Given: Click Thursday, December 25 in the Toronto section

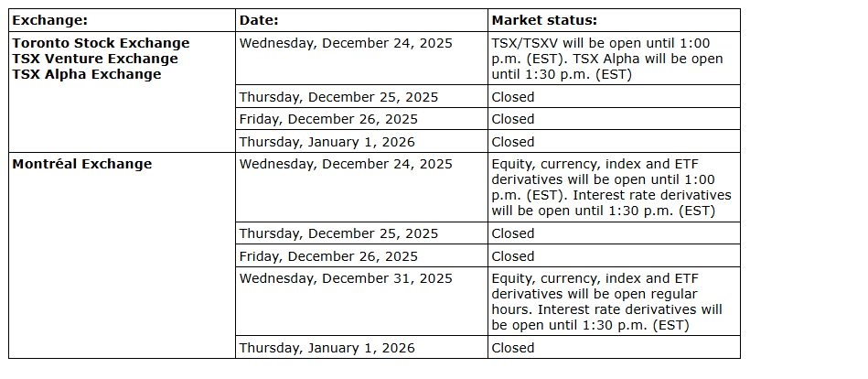Looking at the screenshot, I should [x=338, y=97].
